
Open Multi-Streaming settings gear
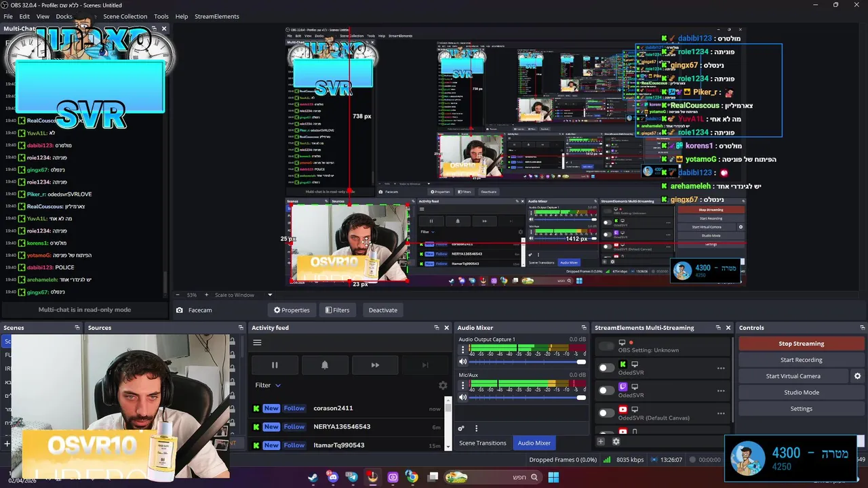coord(616,441)
